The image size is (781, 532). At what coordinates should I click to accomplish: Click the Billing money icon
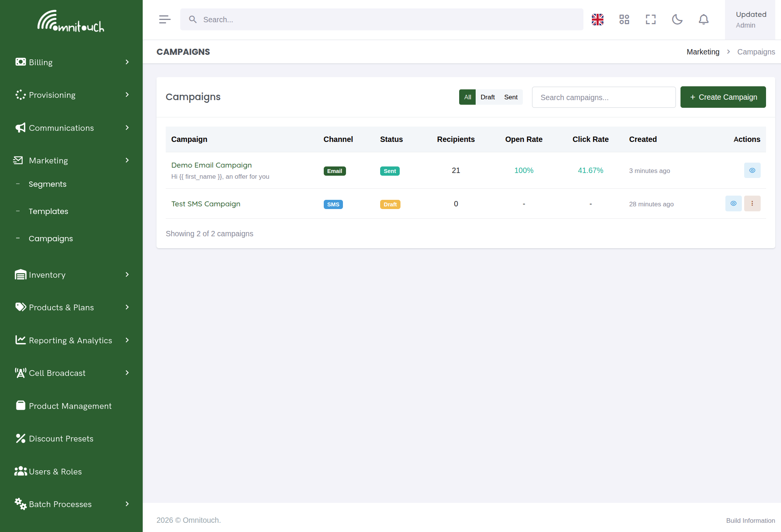pyautogui.click(x=21, y=62)
